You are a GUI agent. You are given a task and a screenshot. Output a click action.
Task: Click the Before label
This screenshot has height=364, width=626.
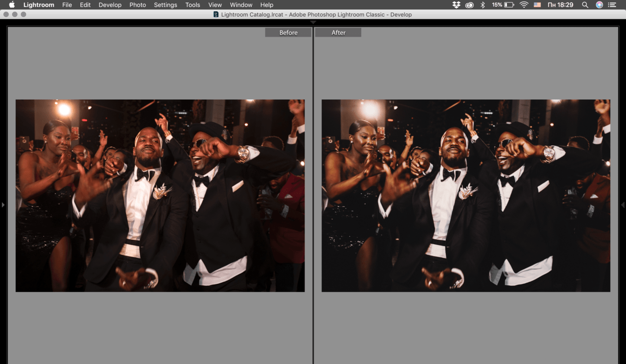[288, 33]
